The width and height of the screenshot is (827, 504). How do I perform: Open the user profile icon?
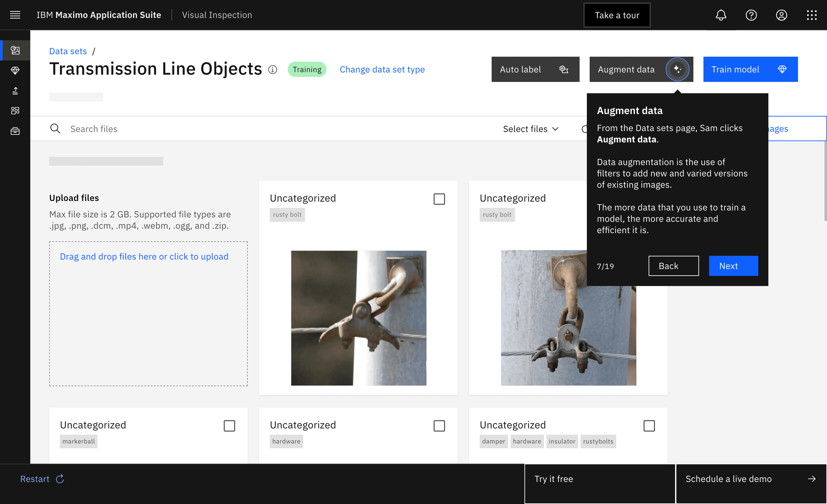(x=781, y=15)
